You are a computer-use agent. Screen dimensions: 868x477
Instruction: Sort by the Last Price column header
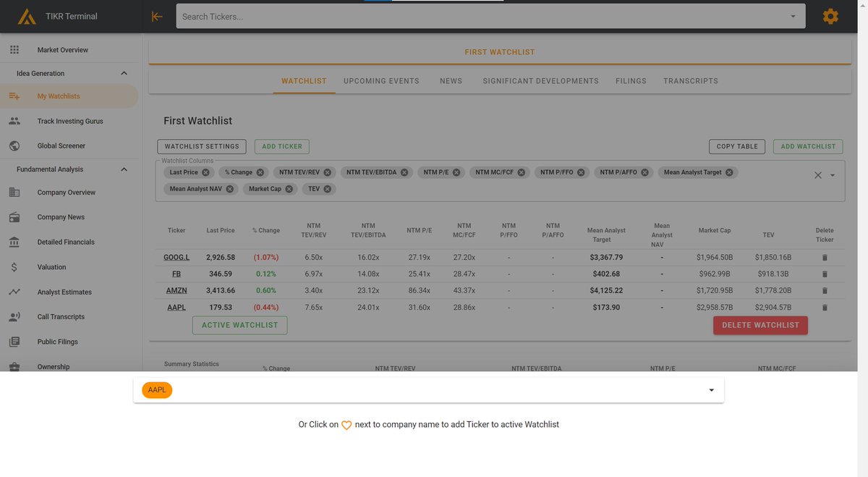(221, 230)
